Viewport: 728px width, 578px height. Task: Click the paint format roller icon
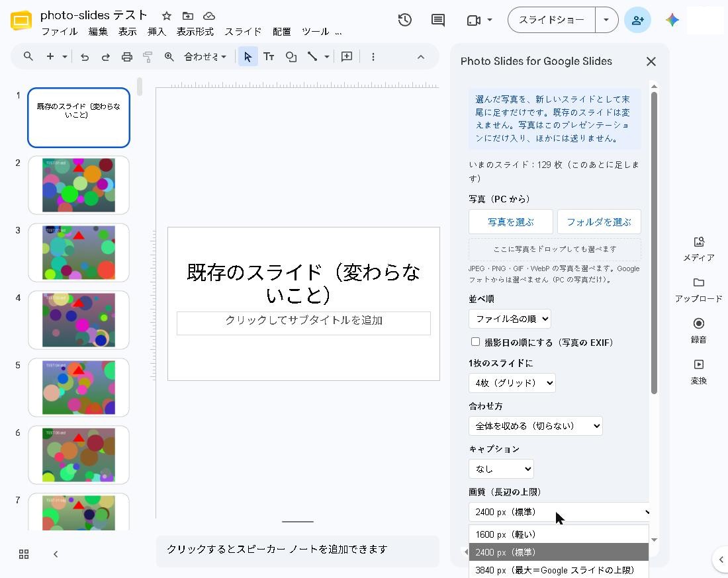(148, 57)
